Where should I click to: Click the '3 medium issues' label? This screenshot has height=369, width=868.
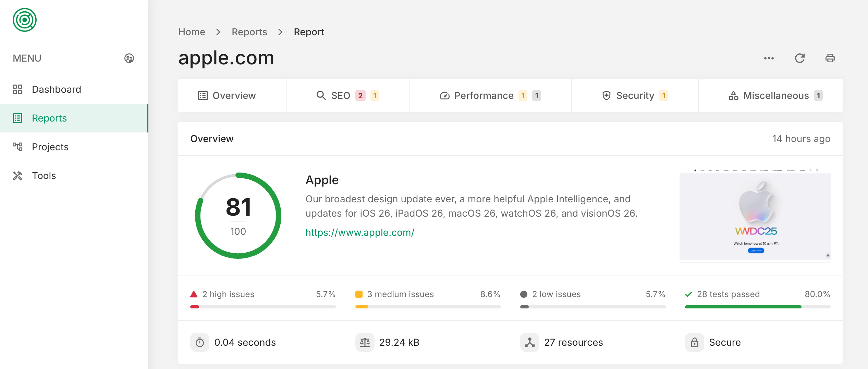pos(401,294)
